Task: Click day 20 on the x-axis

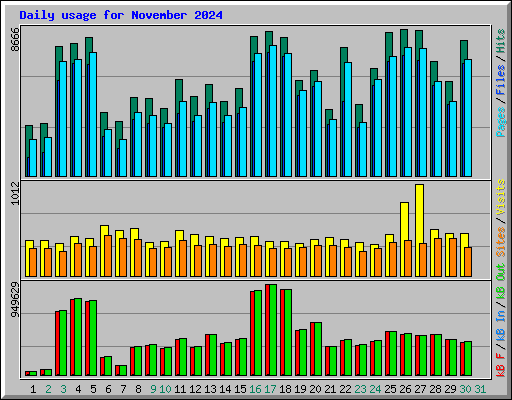Action: coord(315,389)
